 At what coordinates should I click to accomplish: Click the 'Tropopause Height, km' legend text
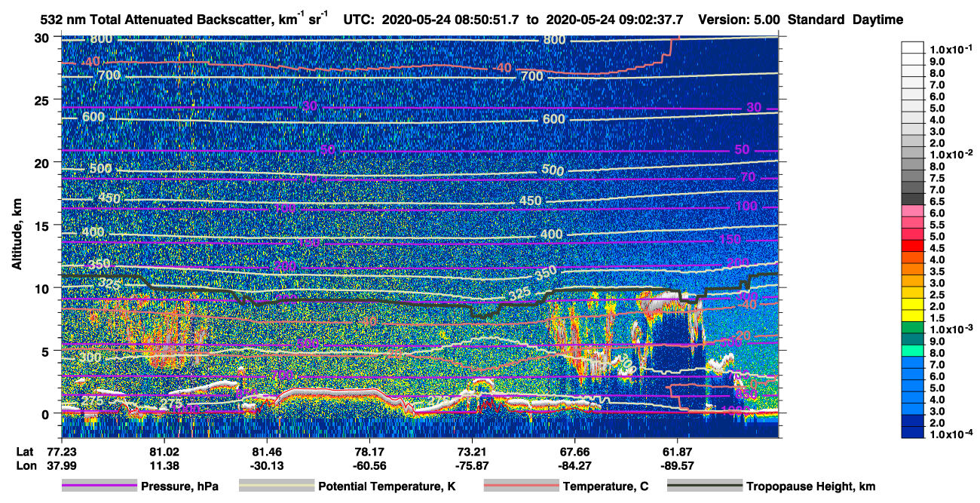click(810, 487)
